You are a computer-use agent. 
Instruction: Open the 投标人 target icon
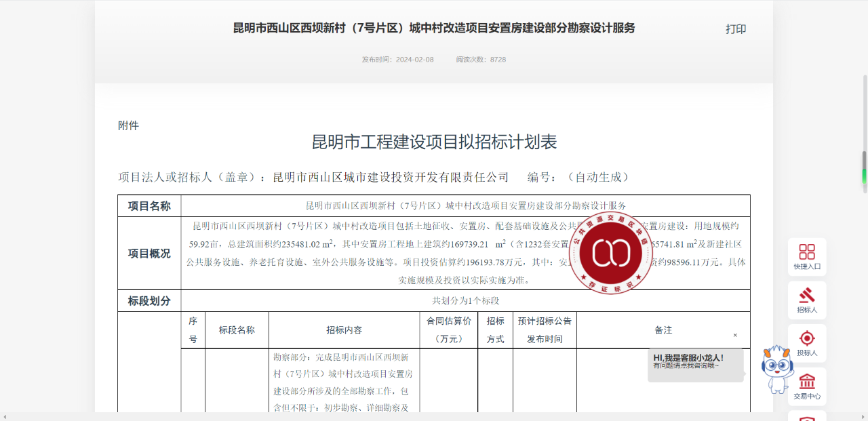click(x=807, y=343)
